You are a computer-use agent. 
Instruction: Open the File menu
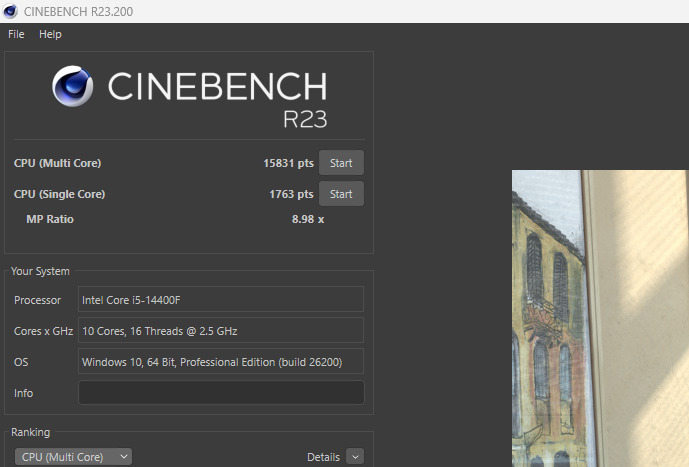[x=16, y=34]
